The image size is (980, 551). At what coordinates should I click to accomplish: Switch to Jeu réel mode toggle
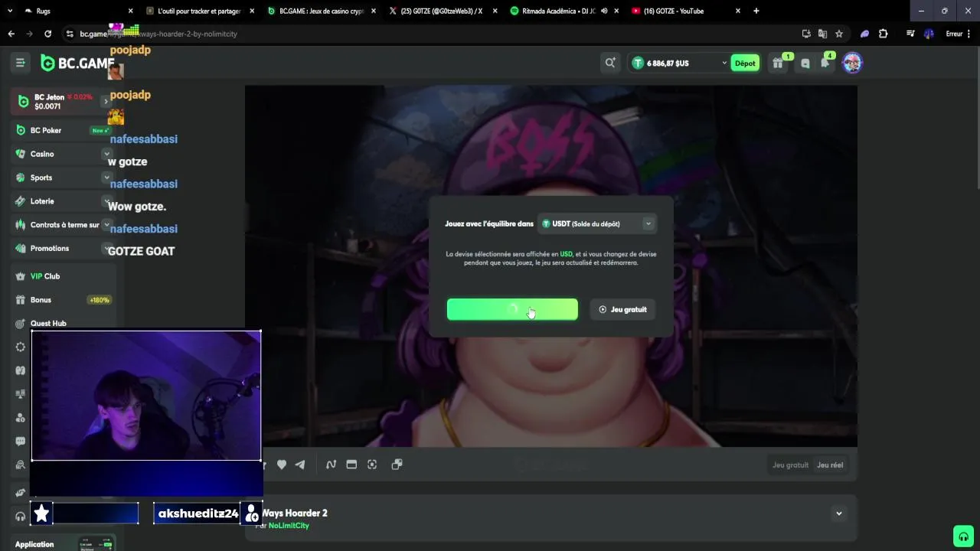[x=830, y=465]
